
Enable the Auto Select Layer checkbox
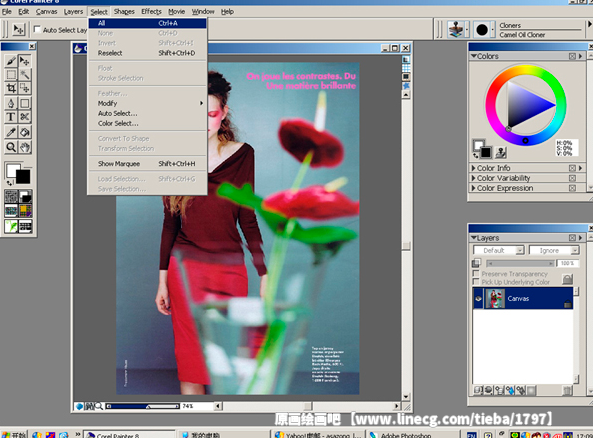click(37, 29)
